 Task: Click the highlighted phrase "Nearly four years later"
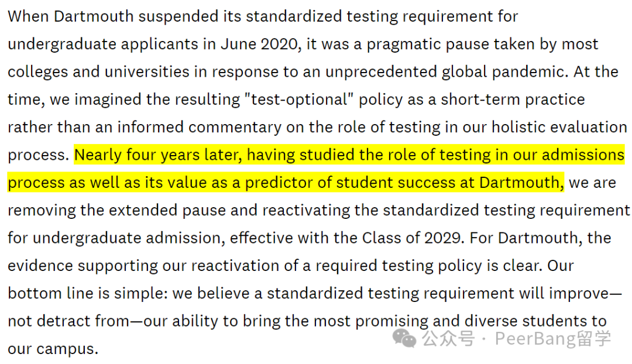click(158, 155)
